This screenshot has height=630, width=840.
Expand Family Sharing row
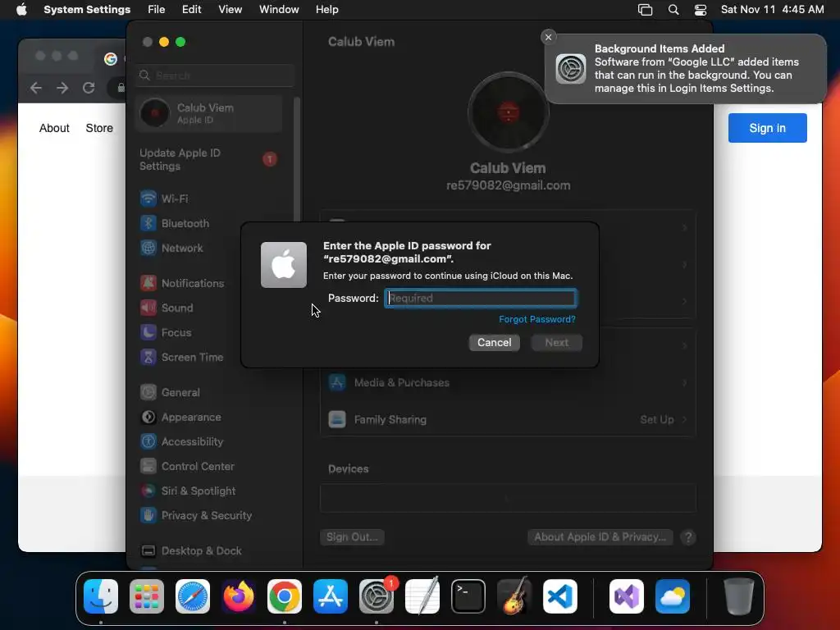(x=508, y=419)
